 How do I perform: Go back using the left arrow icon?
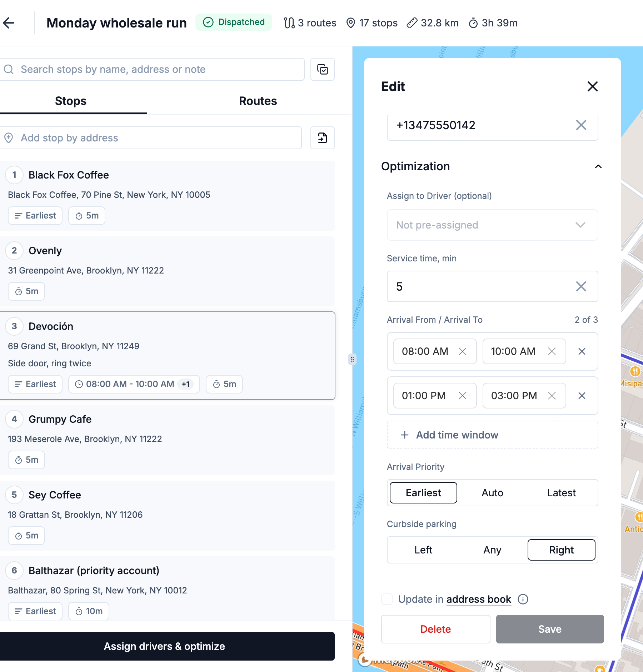click(9, 23)
